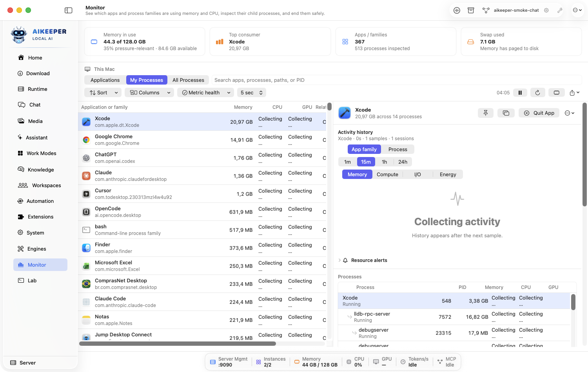Switch to the Energy metric tab
Image resolution: width=588 pixels, height=372 pixels.
pyautogui.click(x=448, y=174)
